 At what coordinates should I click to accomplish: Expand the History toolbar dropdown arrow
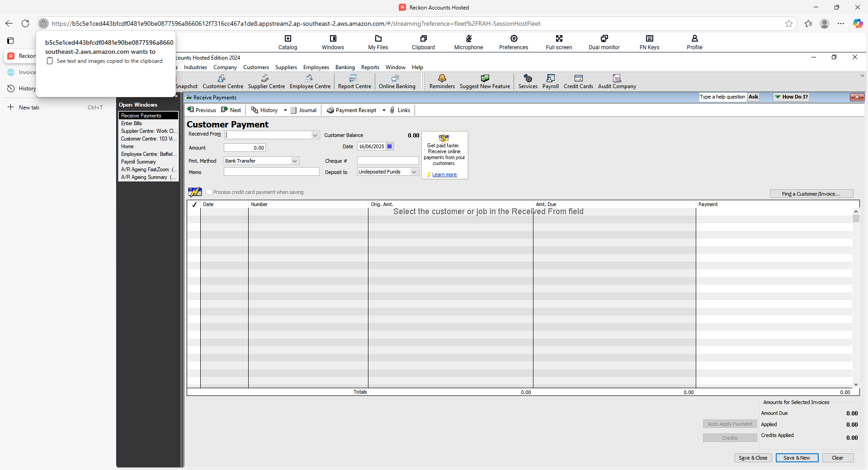(x=285, y=110)
